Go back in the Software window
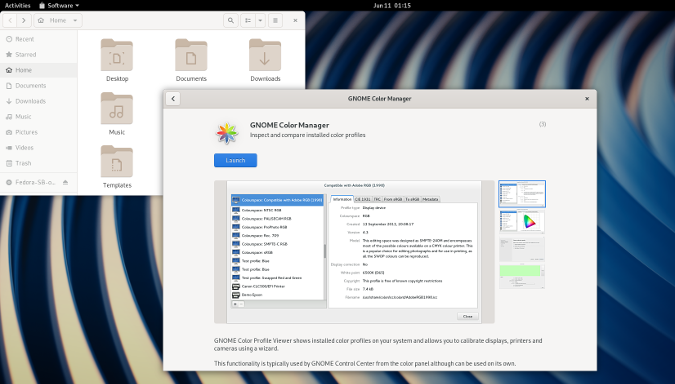Image resolution: width=675 pixels, height=384 pixels. click(173, 99)
